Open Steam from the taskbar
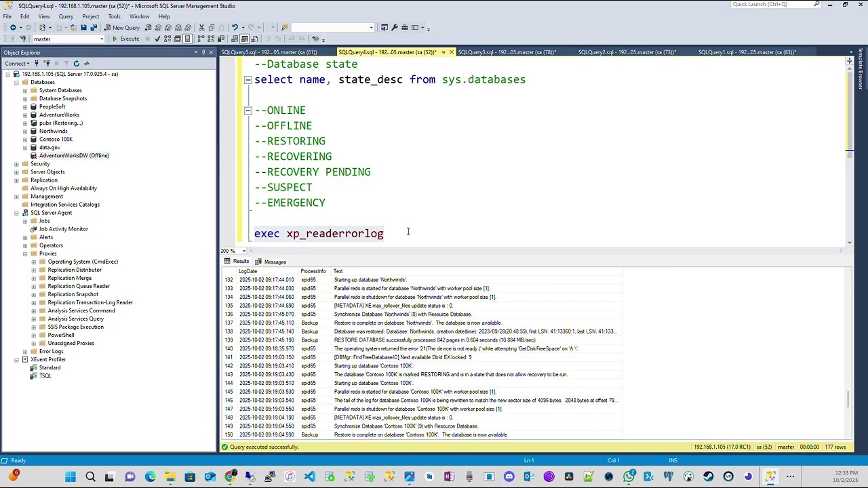The width and height of the screenshot is (868, 488). 709,477
